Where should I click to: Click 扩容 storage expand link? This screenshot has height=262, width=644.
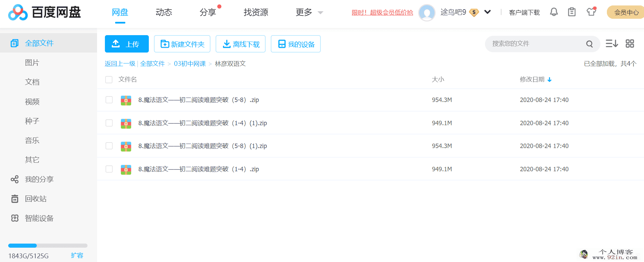click(77, 256)
